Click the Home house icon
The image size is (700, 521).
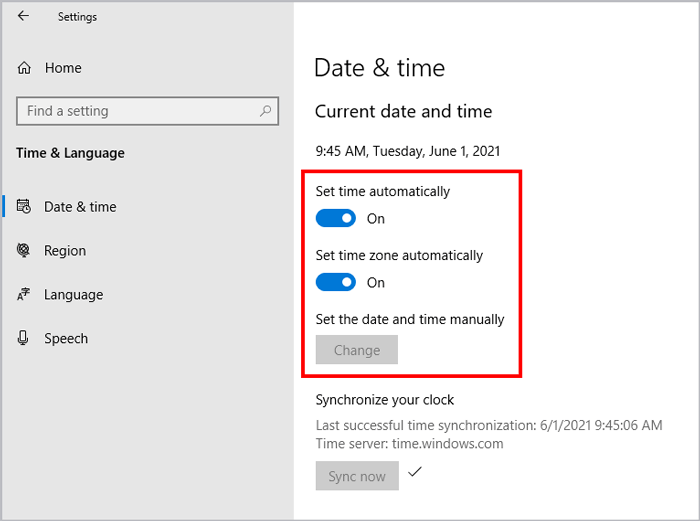[24, 68]
